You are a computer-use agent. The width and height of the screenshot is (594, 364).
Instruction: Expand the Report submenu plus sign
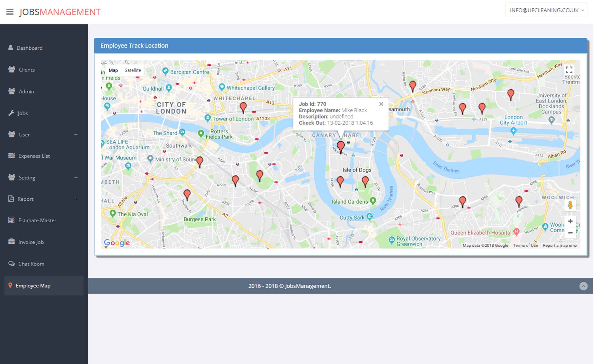click(76, 199)
